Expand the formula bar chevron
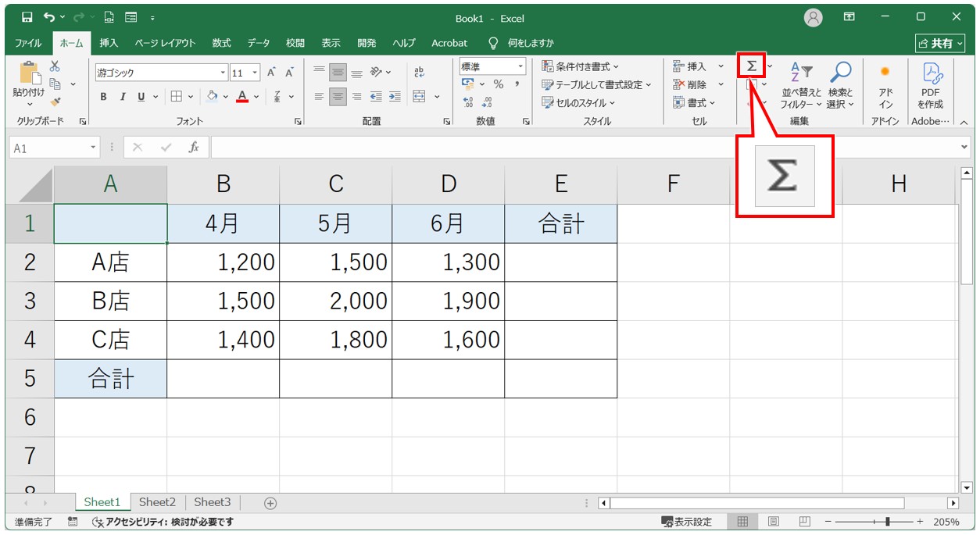 tap(964, 147)
